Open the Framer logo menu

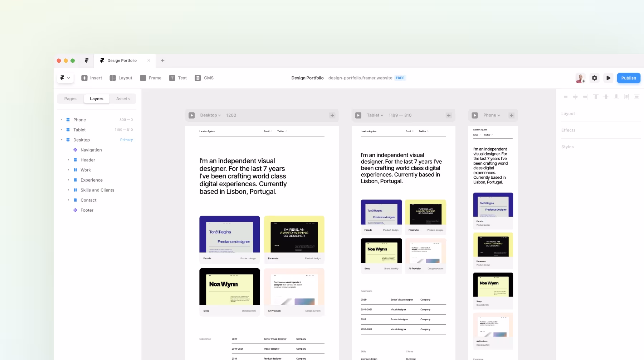click(65, 78)
